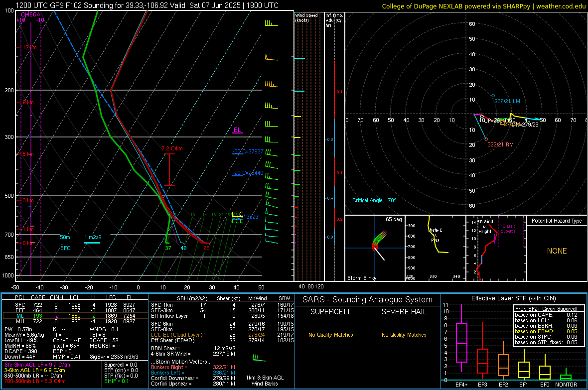
Task: Click the surface temperature value 65
Action: [x=206, y=248]
